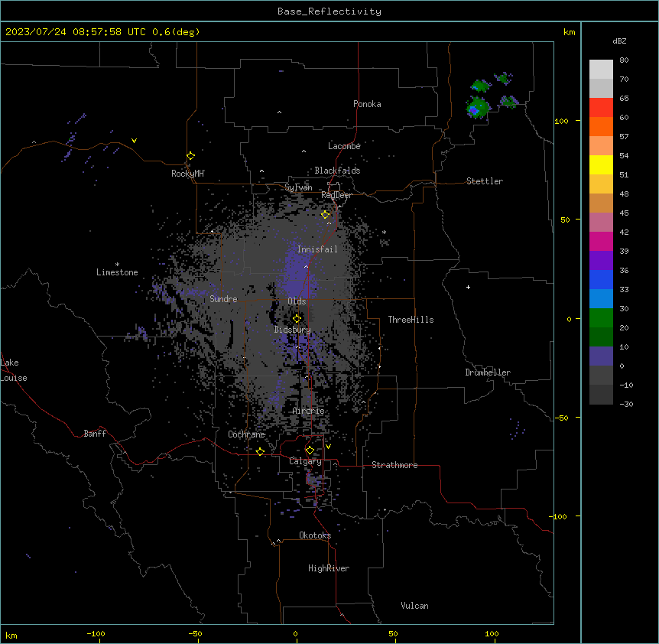
Task: Click the Okotoks town label
Action: pyautogui.click(x=315, y=535)
